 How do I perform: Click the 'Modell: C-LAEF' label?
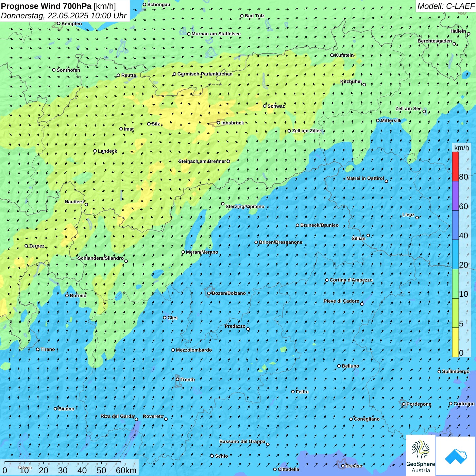446,6
